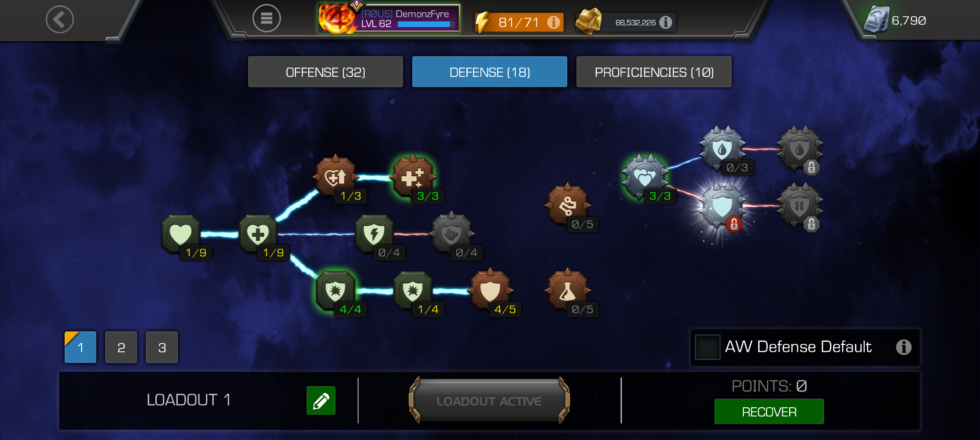Select the lightning shield node 0/4
Viewport: 980px width, 440px height.
(x=374, y=234)
